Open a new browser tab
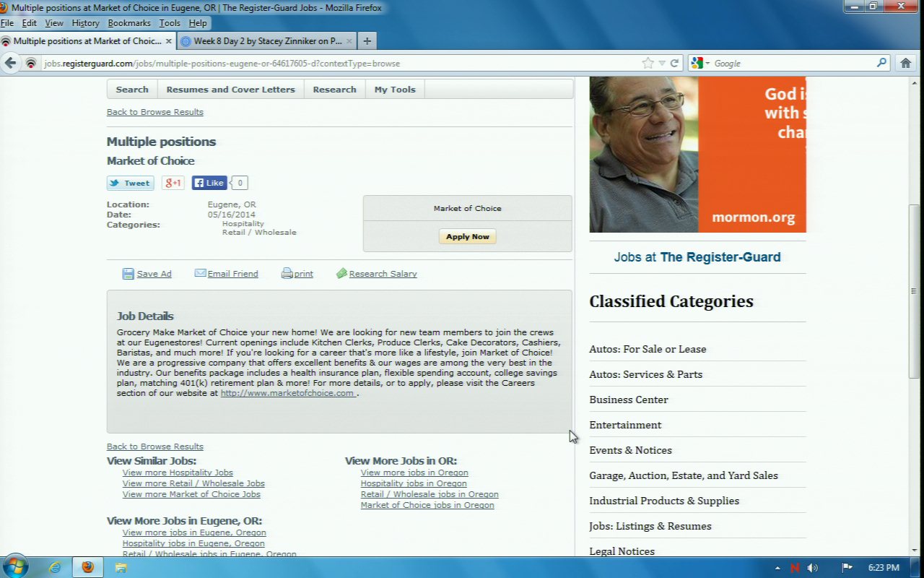Screen dimensions: 924x578 click(367, 41)
